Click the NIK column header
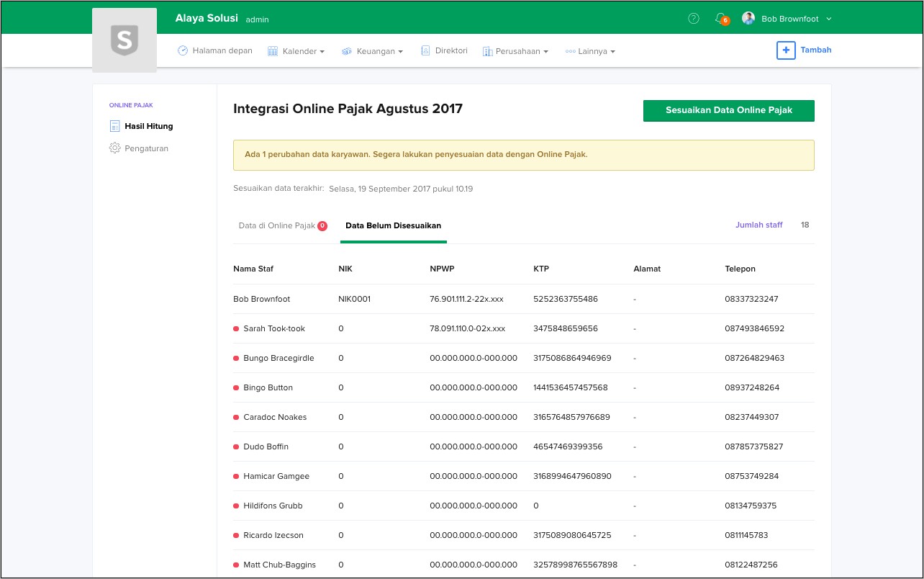The width and height of the screenshot is (924, 579). point(345,269)
